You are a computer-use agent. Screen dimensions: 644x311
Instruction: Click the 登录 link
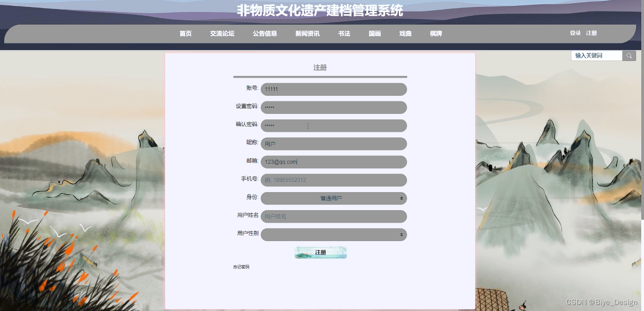(575, 33)
